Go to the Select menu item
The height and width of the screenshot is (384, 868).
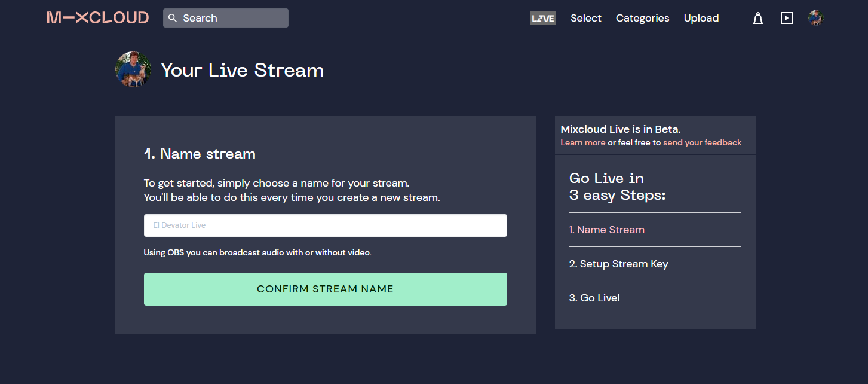point(586,18)
